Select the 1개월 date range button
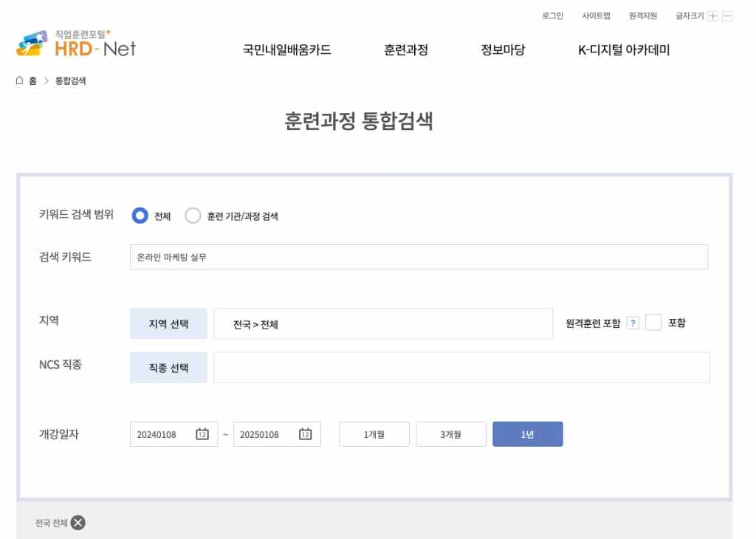Viewport: 756px width, 539px height. 374,434
